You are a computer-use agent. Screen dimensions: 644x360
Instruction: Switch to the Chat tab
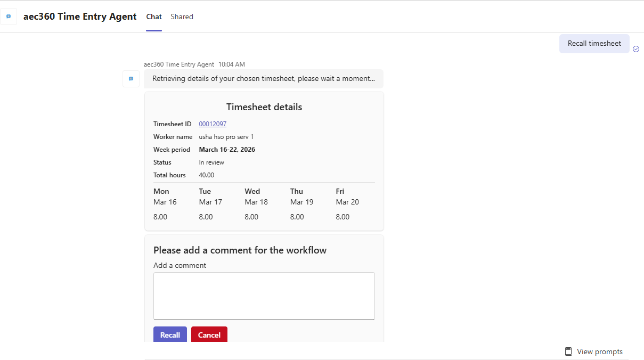tap(154, 17)
